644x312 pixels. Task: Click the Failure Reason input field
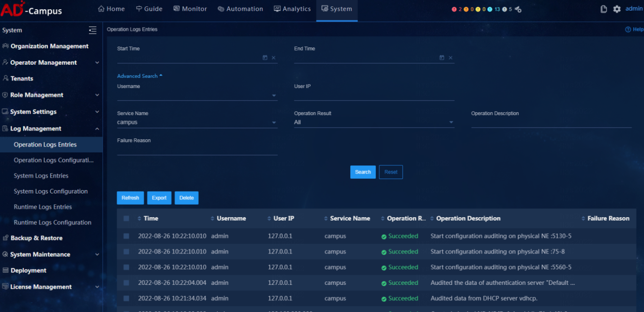pos(197,149)
